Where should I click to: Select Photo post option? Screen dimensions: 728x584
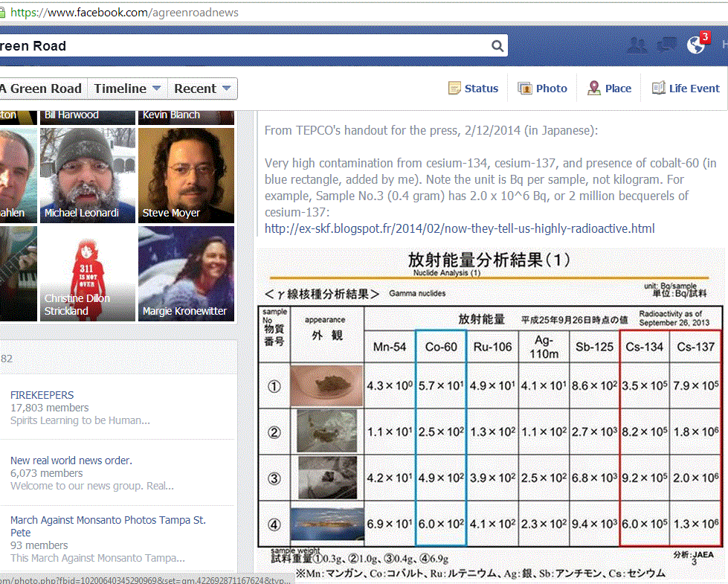pos(542,89)
